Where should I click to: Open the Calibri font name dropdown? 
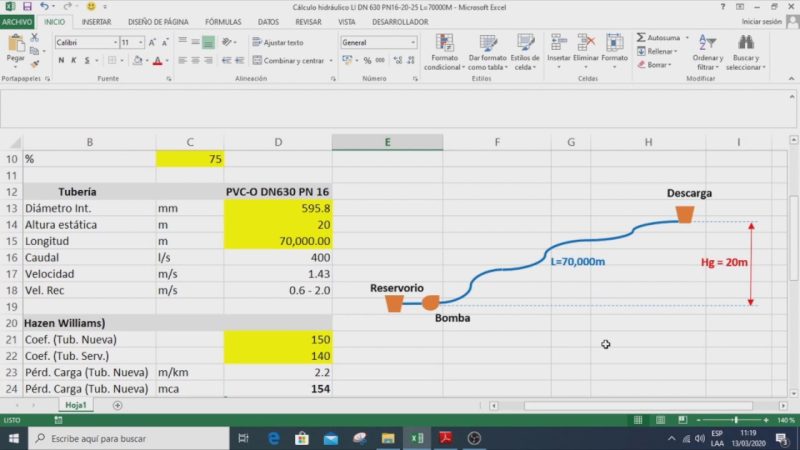point(84,43)
